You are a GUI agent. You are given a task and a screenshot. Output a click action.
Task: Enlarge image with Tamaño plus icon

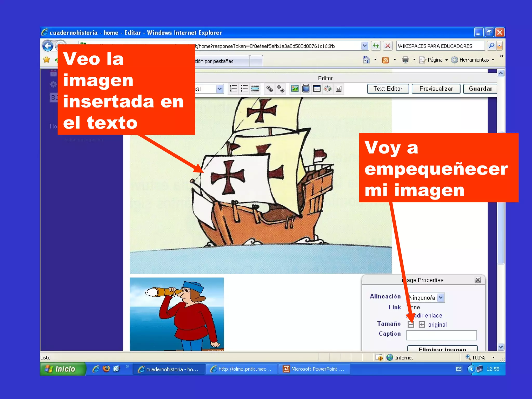coord(422,324)
